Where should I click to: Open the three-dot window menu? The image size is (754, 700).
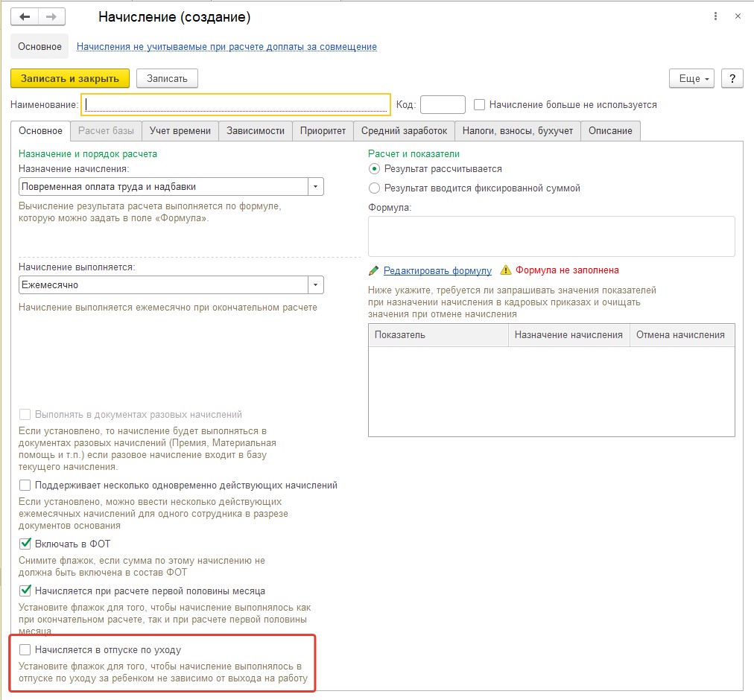coord(715,16)
